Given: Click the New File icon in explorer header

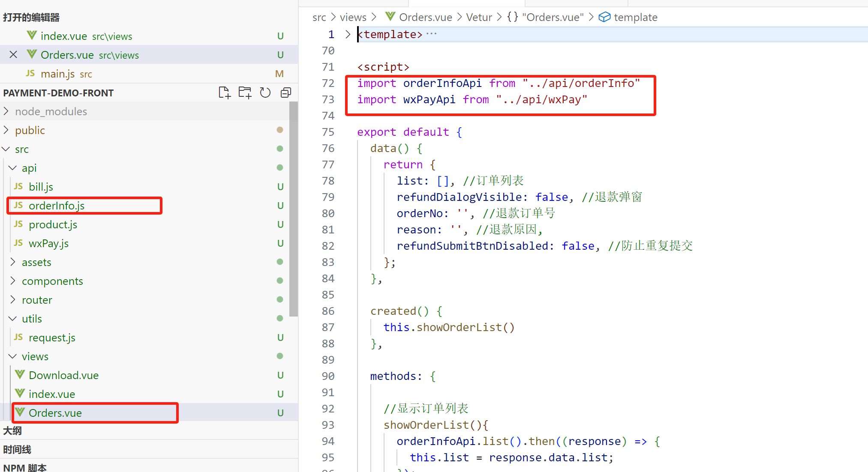Looking at the screenshot, I should point(224,93).
